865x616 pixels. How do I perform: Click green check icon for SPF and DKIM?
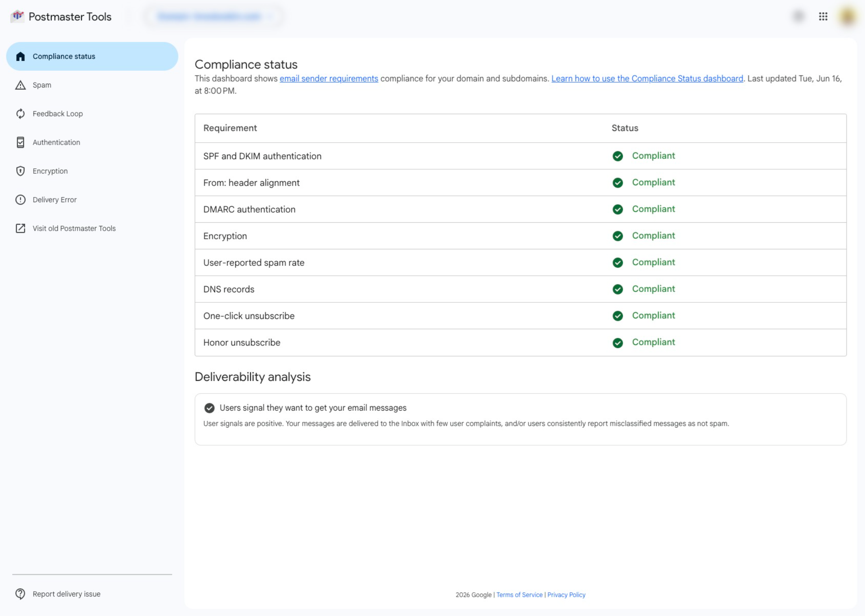coord(618,156)
